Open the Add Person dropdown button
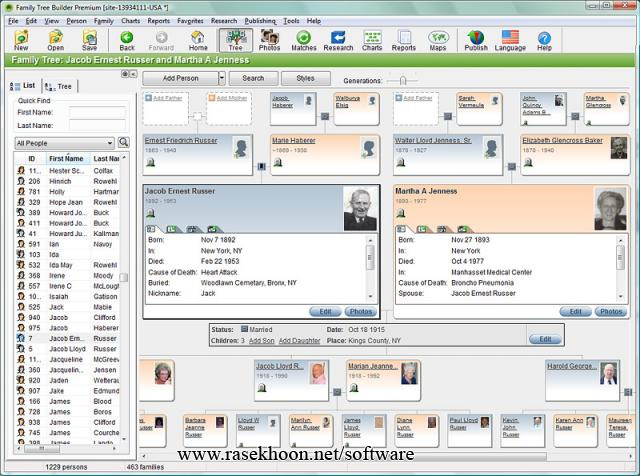640x476 pixels. [x=186, y=78]
